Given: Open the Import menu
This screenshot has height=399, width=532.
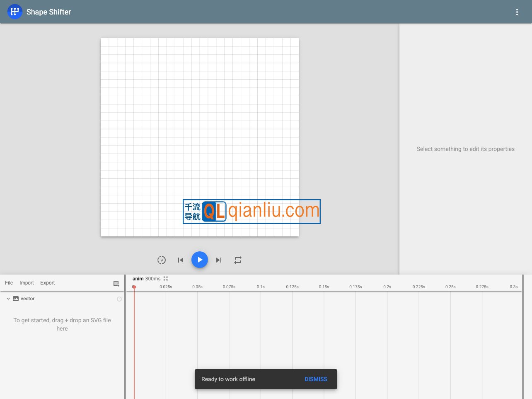Looking at the screenshot, I should (27, 283).
